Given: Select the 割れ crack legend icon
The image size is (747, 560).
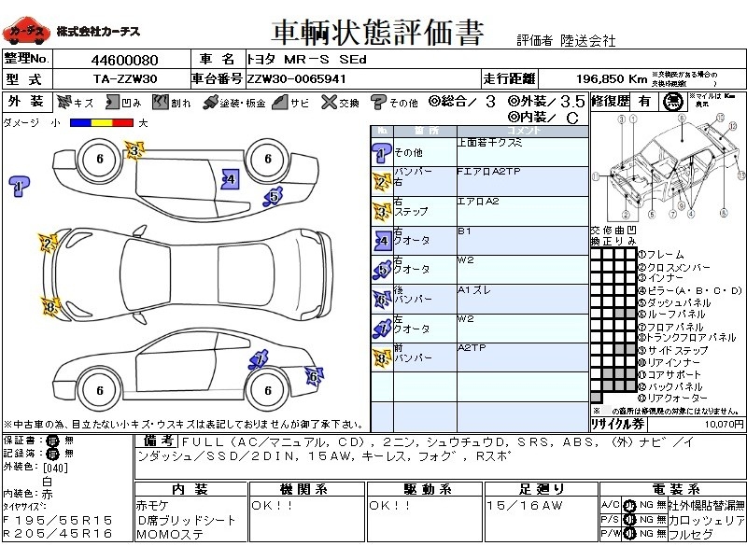Looking at the screenshot, I should 160,102.
